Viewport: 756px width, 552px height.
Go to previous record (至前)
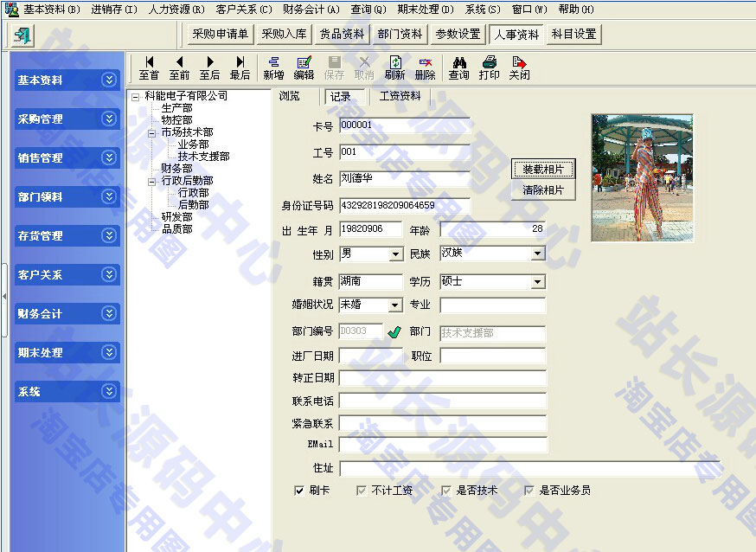[179, 68]
